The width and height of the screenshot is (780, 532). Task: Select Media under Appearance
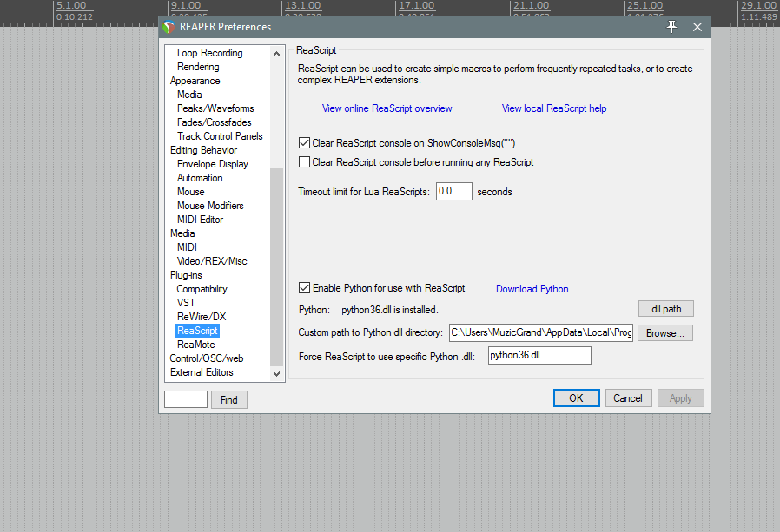(x=189, y=95)
